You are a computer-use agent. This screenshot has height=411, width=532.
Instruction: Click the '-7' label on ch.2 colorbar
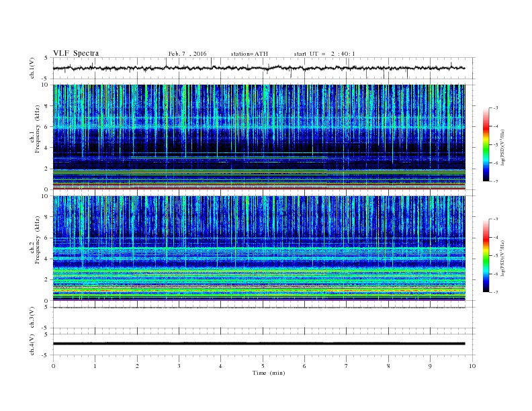[495, 292]
